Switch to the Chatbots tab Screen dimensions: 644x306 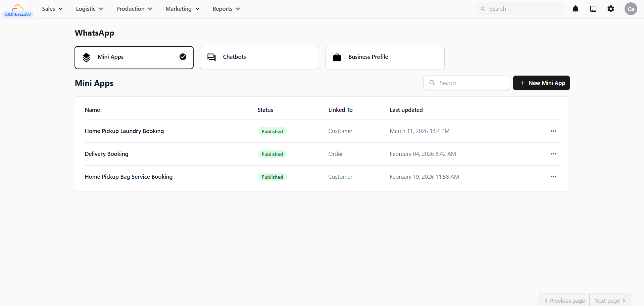259,57
